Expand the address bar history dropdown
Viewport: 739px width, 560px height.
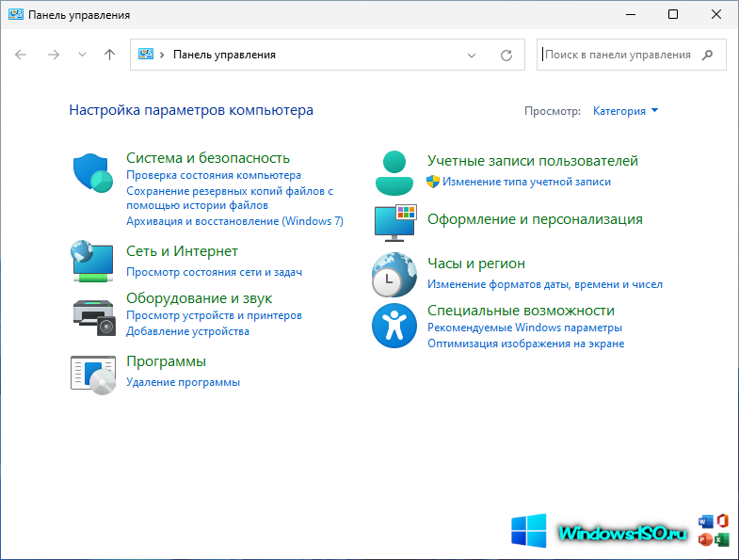[472, 56]
